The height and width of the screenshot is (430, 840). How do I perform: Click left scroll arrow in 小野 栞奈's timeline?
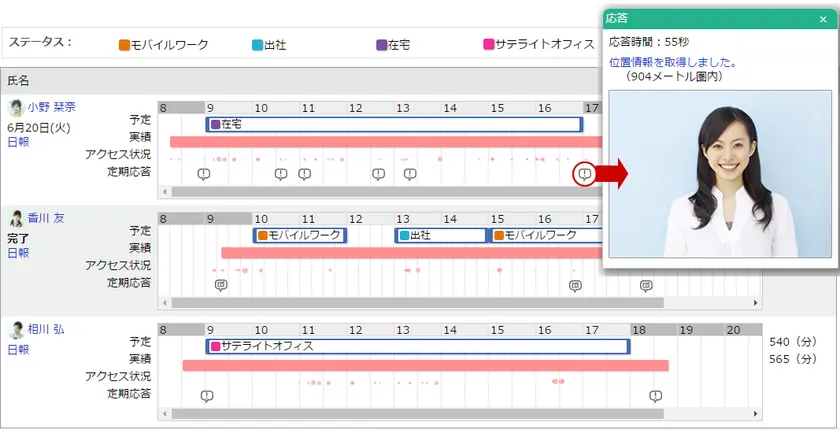click(x=165, y=192)
